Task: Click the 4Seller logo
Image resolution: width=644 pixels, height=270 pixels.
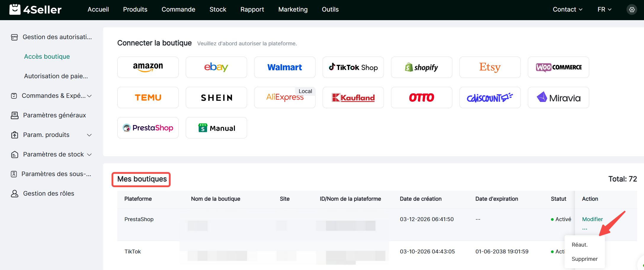Action: (x=36, y=9)
